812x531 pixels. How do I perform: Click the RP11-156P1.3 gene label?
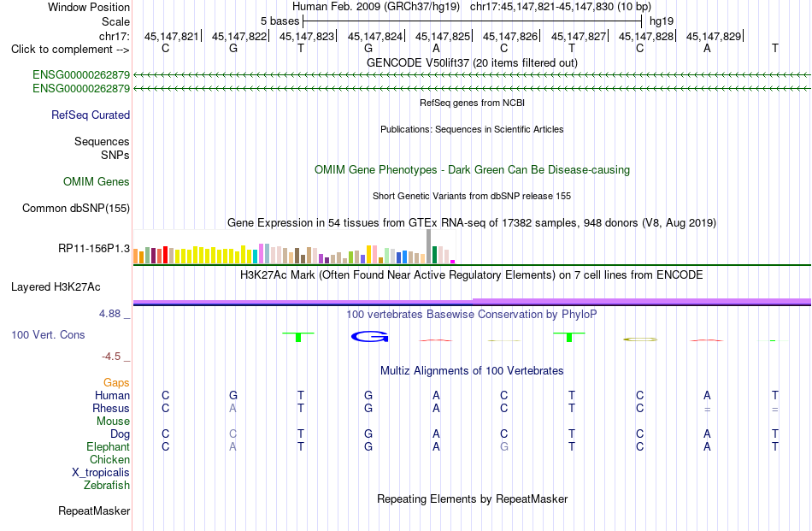pos(94,249)
